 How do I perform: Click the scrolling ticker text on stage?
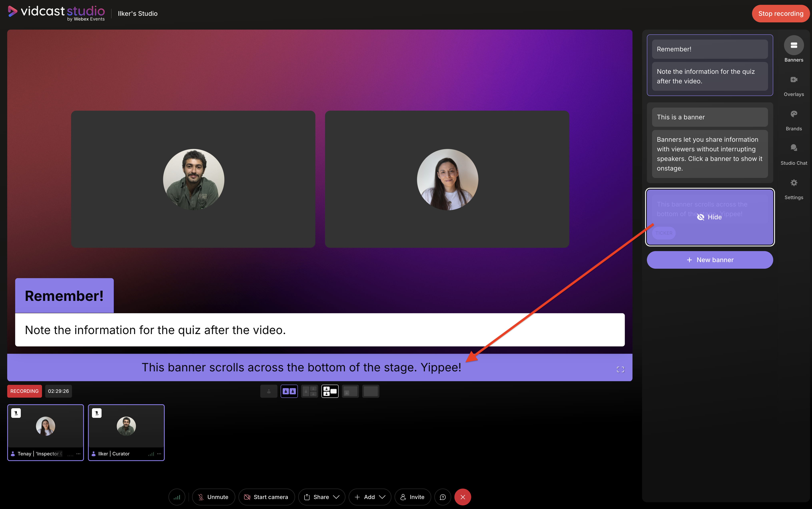coord(301,367)
